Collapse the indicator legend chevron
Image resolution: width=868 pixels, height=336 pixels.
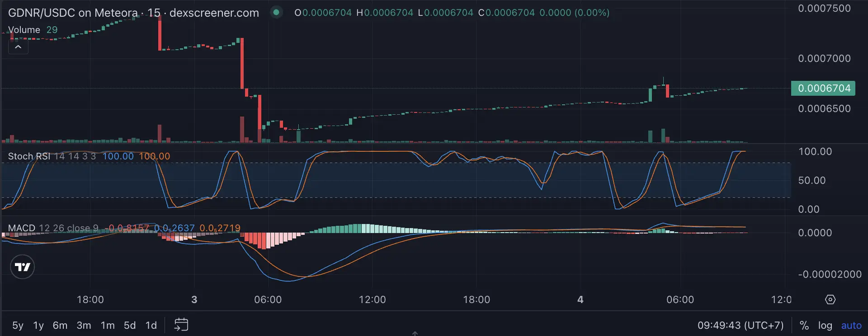tap(18, 47)
